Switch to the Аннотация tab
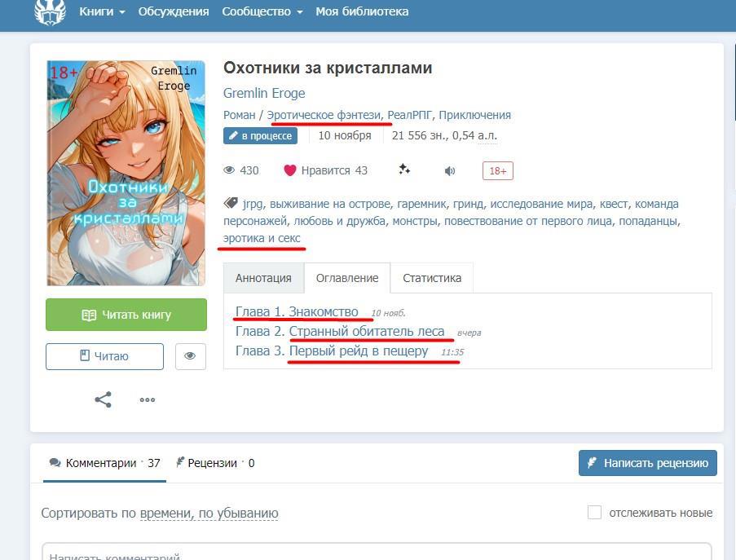Screen dimensions: 736x560 [263, 278]
